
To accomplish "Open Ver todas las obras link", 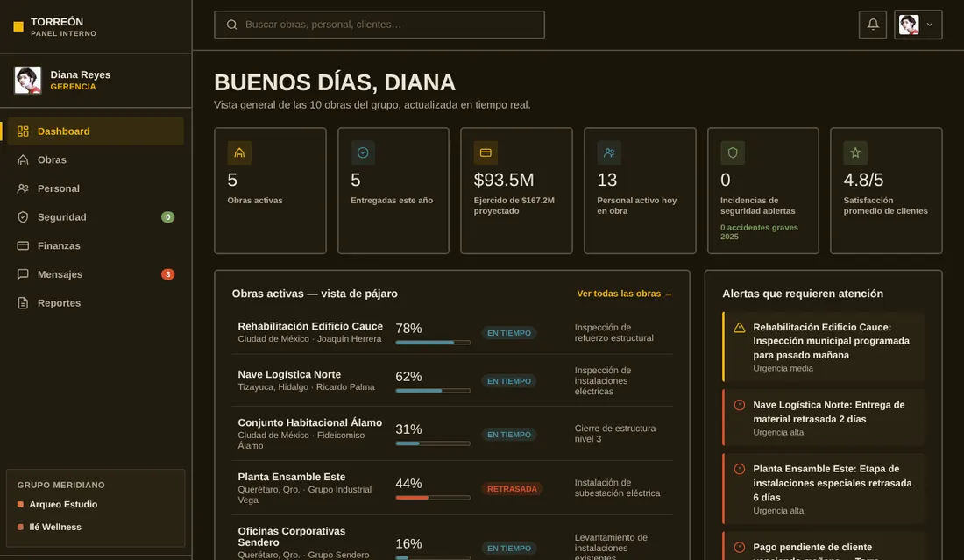I will [x=624, y=294].
